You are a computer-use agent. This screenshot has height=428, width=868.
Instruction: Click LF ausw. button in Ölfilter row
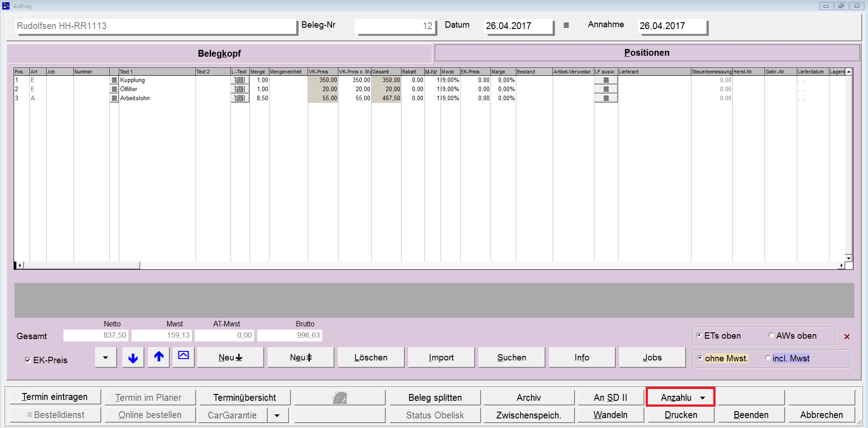coord(606,89)
